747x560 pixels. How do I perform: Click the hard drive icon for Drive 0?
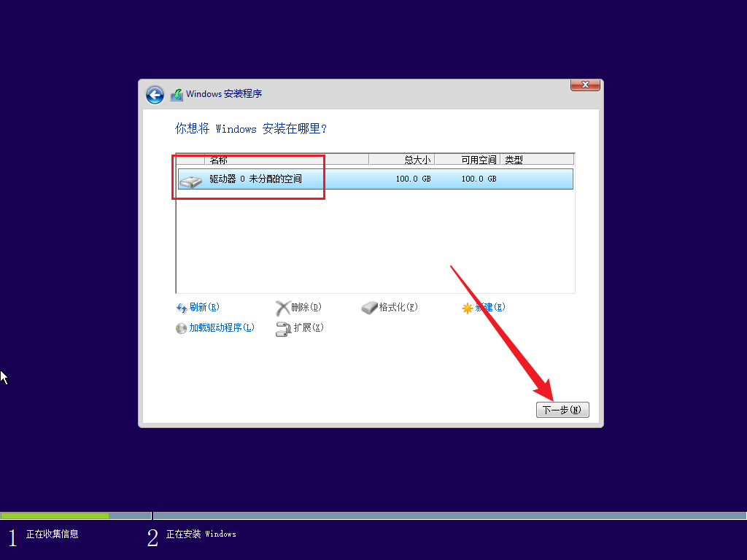point(191,181)
